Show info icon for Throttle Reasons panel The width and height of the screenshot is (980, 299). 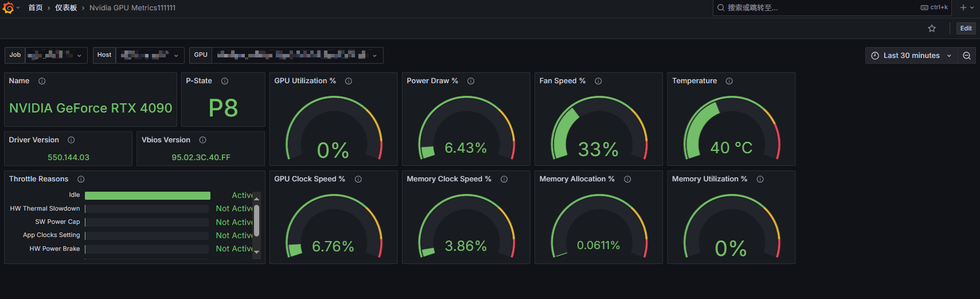click(x=81, y=179)
